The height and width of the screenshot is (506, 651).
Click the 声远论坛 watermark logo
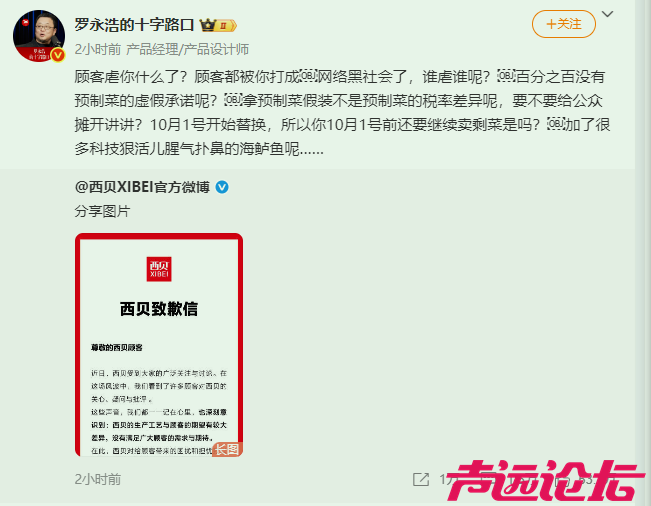tap(545, 481)
